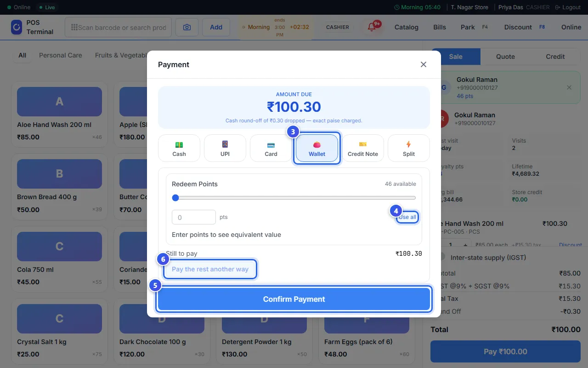This screenshot has width=588, height=368.
Task: Add Crystal Salt 1 kg product tile
Action: 59,331
